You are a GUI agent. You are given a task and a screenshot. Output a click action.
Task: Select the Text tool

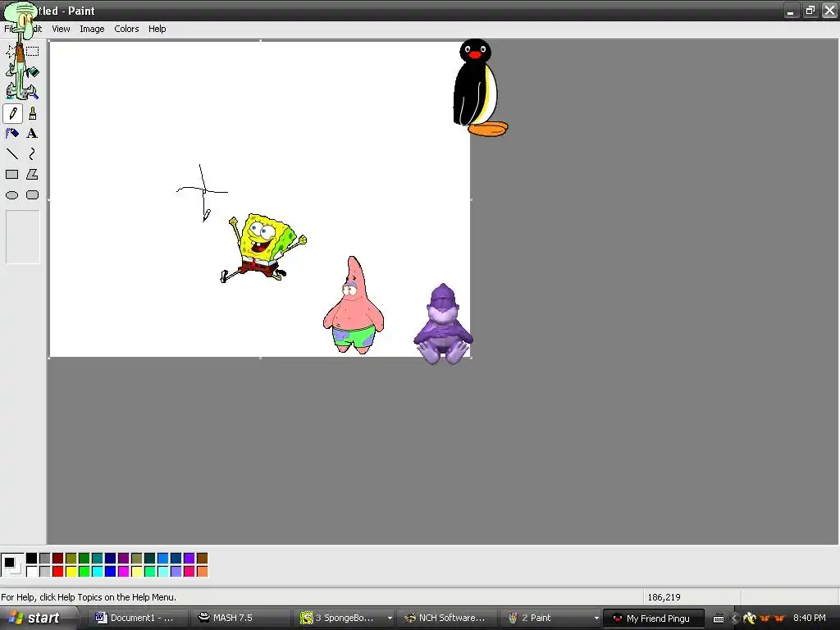coord(33,134)
